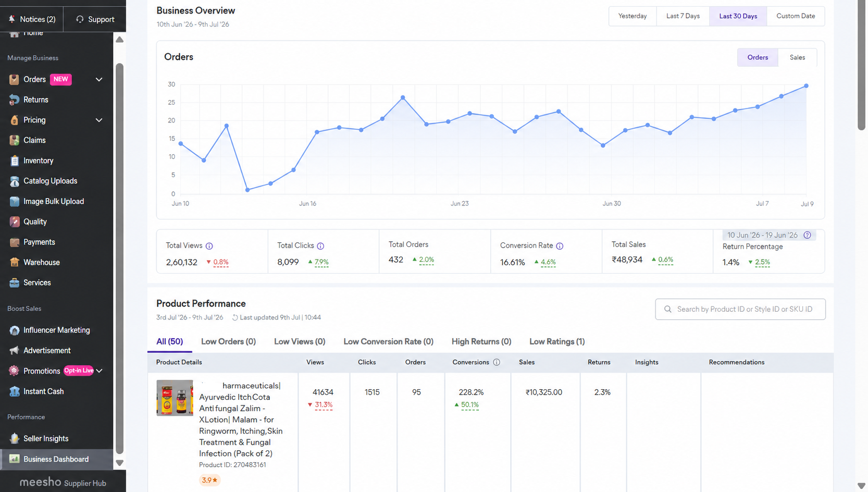868x492 pixels.
Task: Expand the Orders menu chevron
Action: tap(99, 79)
